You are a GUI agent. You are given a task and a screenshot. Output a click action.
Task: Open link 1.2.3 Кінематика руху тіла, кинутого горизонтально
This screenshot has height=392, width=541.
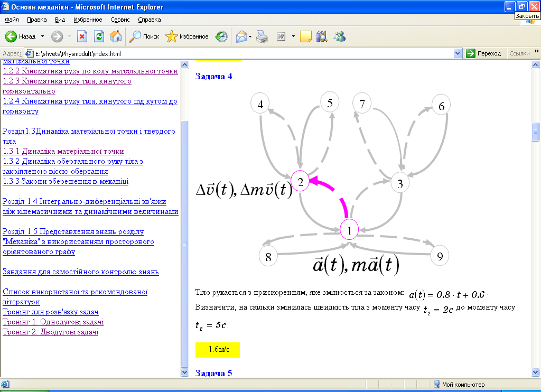(x=67, y=86)
